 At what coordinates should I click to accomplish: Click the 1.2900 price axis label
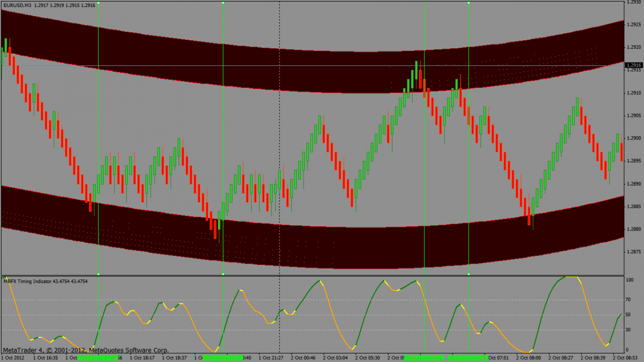click(x=634, y=138)
